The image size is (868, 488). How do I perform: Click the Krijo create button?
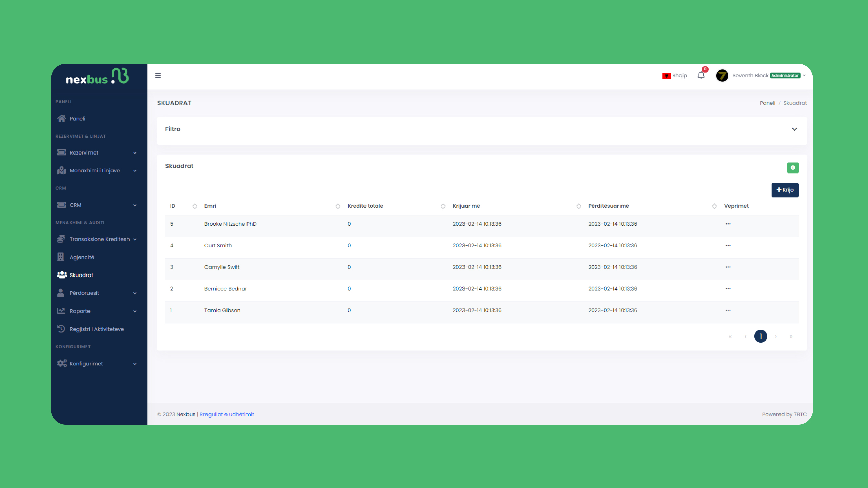[x=785, y=190]
